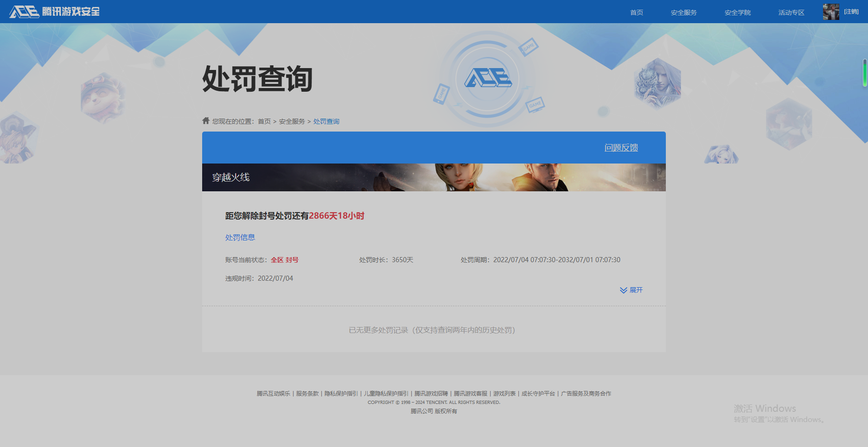Click the double-chevron expand icon

[x=623, y=290]
